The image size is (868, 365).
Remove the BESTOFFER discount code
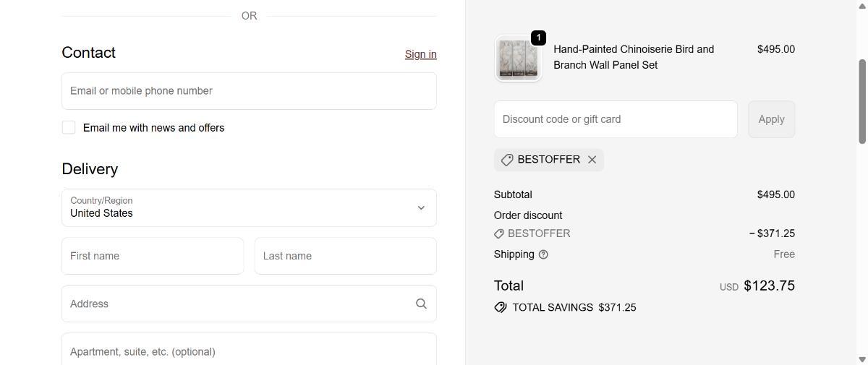[x=592, y=160]
